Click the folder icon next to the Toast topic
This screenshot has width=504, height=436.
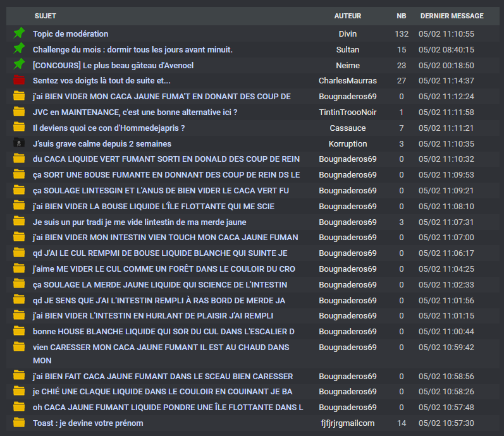(19, 423)
